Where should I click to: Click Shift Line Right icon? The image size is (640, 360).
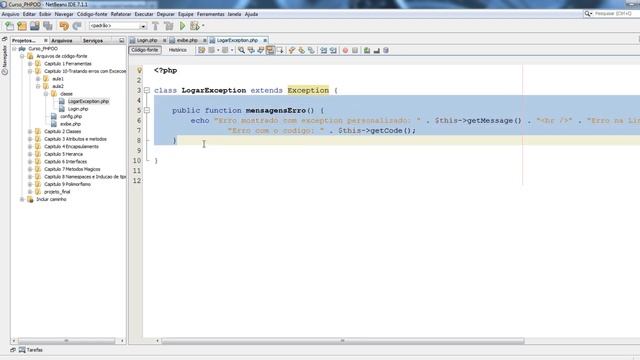click(x=333, y=50)
